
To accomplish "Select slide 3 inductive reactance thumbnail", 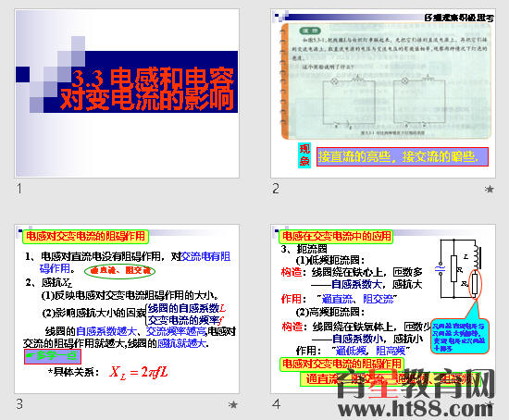I will coord(127,309).
